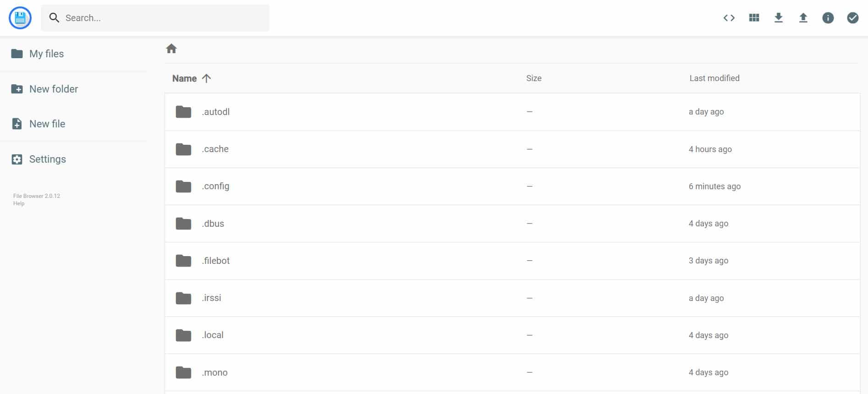Open My files in the sidebar

[x=46, y=54]
